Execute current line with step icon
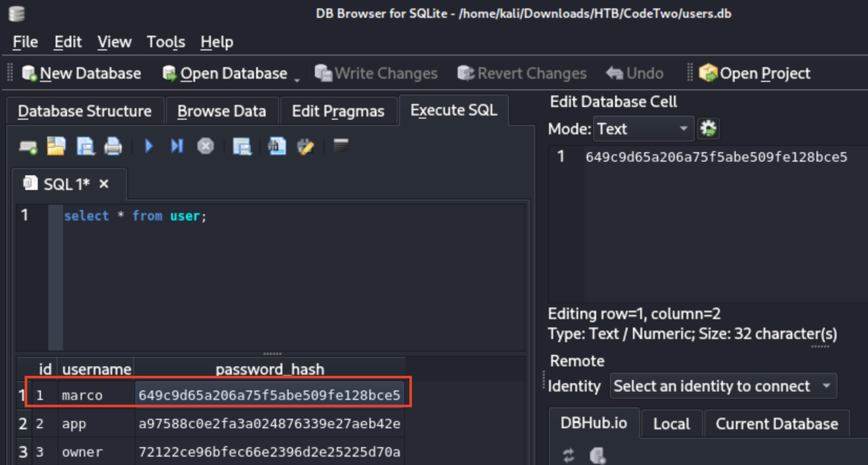Viewport: 868px width, 465px height. [x=177, y=146]
